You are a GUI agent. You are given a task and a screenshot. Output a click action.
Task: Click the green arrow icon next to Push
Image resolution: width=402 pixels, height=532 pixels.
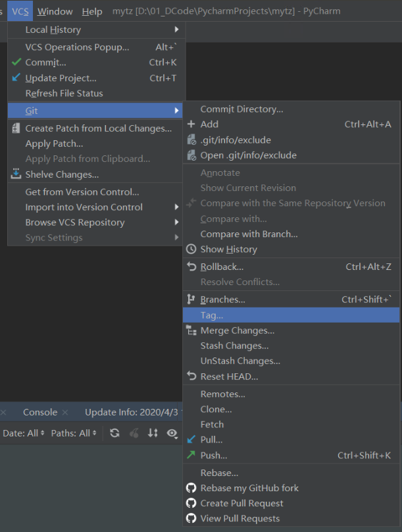191,455
